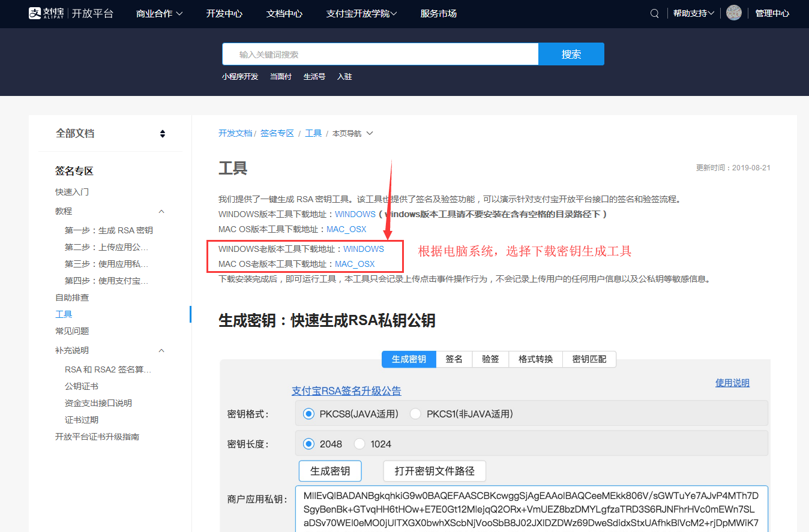Click the 生成密钥 button below key length
Image resolution: width=809 pixels, height=532 pixels.
330,471
